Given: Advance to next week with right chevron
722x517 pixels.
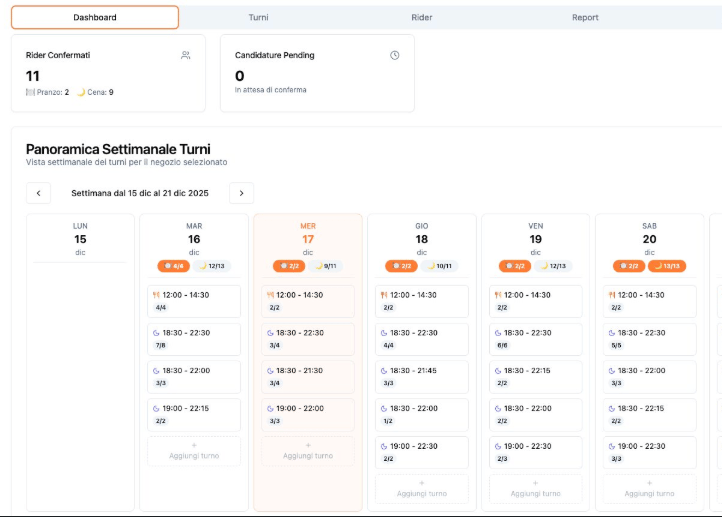Looking at the screenshot, I should (x=241, y=193).
